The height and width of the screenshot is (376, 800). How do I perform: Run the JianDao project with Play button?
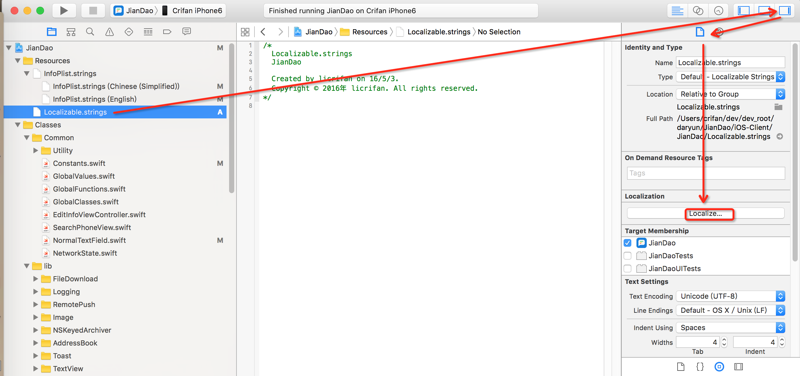coord(64,11)
